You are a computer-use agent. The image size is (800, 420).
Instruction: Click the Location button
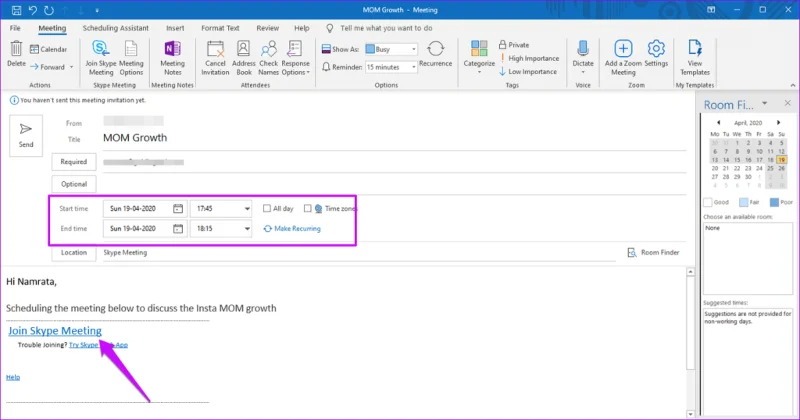(74, 252)
